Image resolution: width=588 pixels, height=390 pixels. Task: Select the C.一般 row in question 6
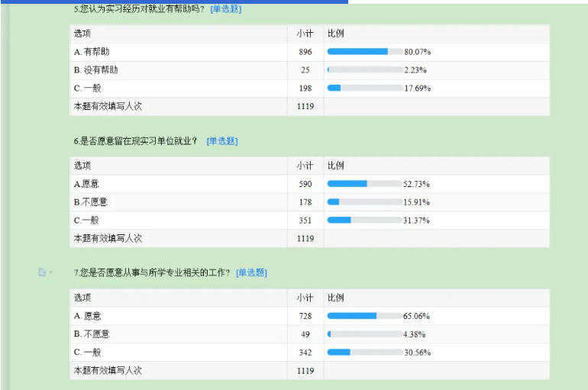point(88,221)
